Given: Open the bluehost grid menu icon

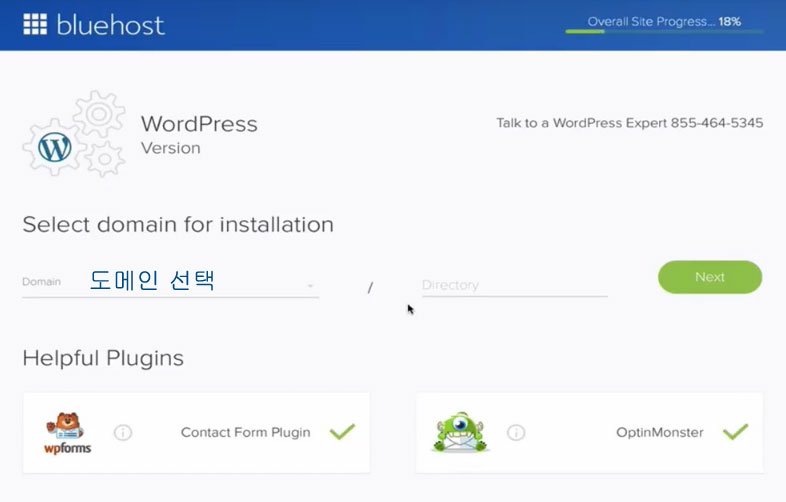Looking at the screenshot, I should point(35,24).
